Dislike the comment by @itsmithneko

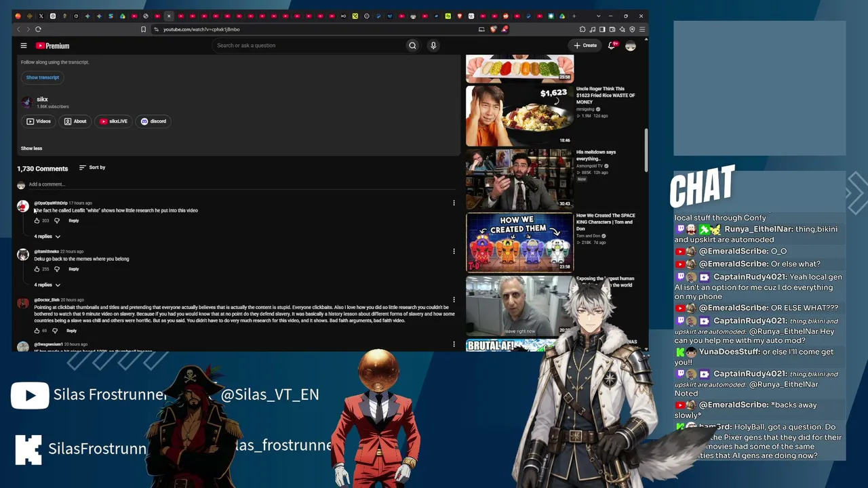(x=57, y=269)
